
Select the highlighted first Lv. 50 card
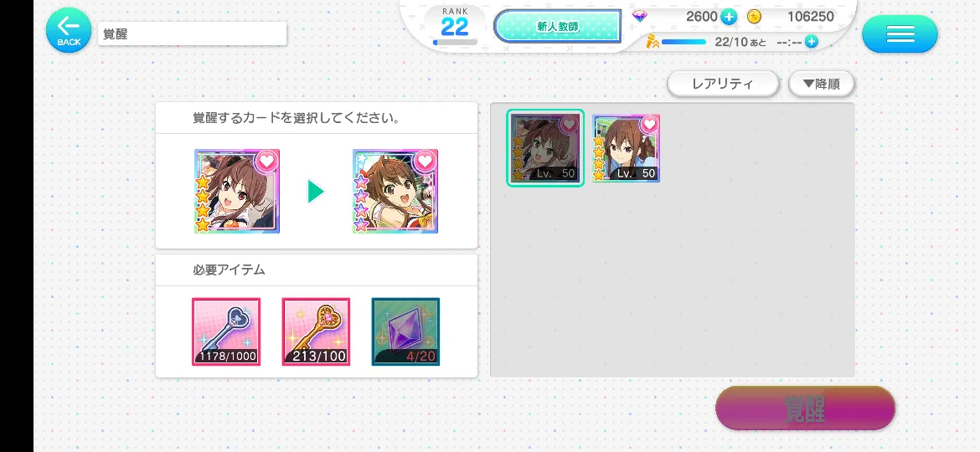click(545, 148)
